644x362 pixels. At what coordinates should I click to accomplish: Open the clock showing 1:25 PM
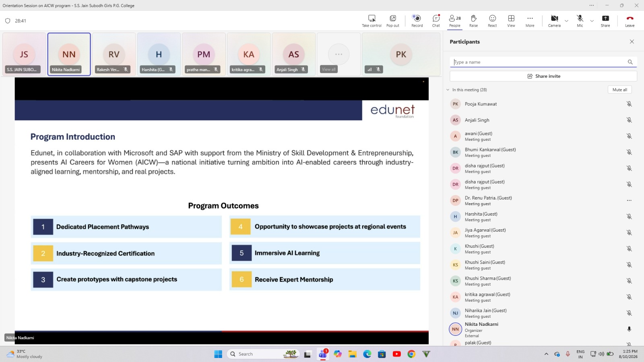(628, 354)
